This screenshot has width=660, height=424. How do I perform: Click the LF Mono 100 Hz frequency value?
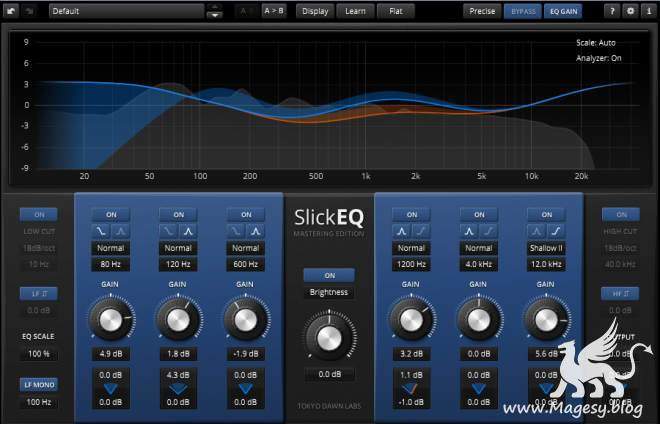(x=39, y=402)
